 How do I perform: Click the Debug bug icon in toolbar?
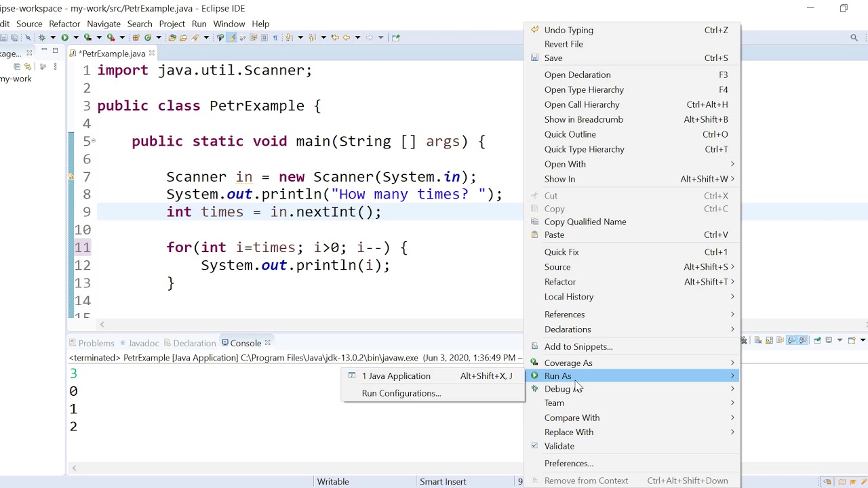pos(41,38)
